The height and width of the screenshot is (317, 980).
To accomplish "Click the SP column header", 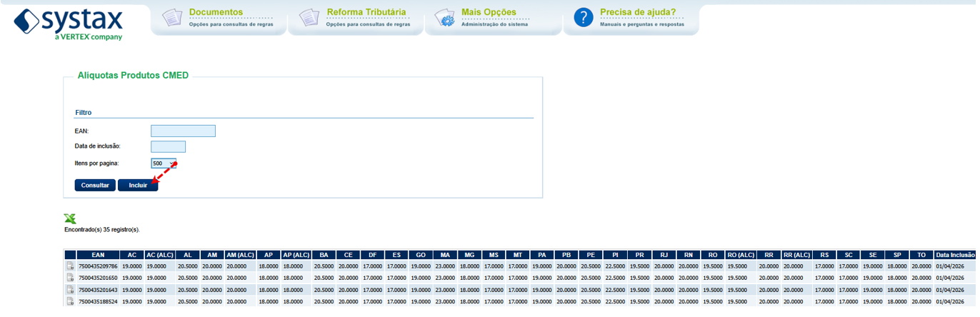I will click(x=896, y=255).
